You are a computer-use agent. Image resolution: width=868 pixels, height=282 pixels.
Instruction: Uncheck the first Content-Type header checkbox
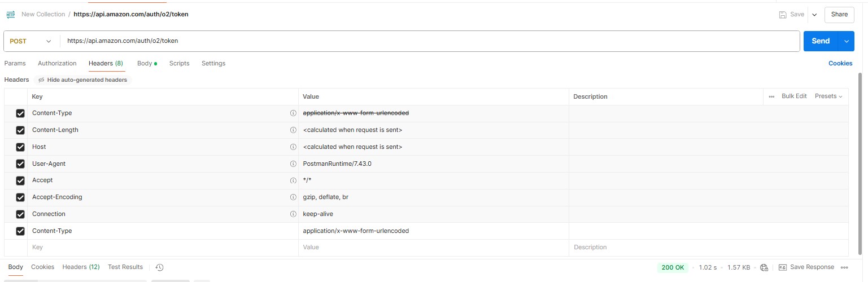(20, 113)
